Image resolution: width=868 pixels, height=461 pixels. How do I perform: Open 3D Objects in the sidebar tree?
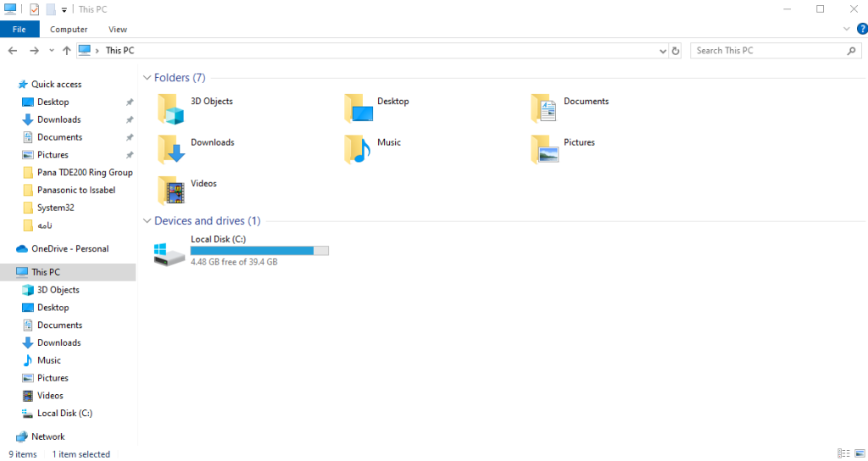point(58,290)
